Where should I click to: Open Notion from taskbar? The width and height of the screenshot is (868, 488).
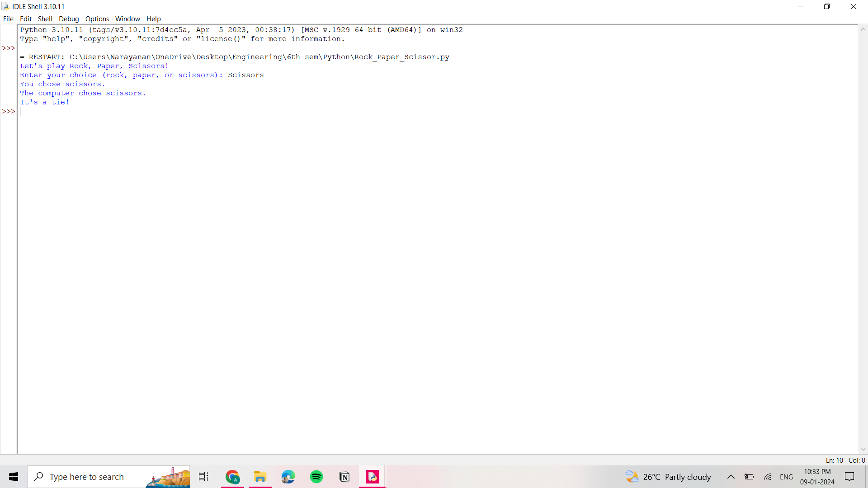pyautogui.click(x=344, y=477)
